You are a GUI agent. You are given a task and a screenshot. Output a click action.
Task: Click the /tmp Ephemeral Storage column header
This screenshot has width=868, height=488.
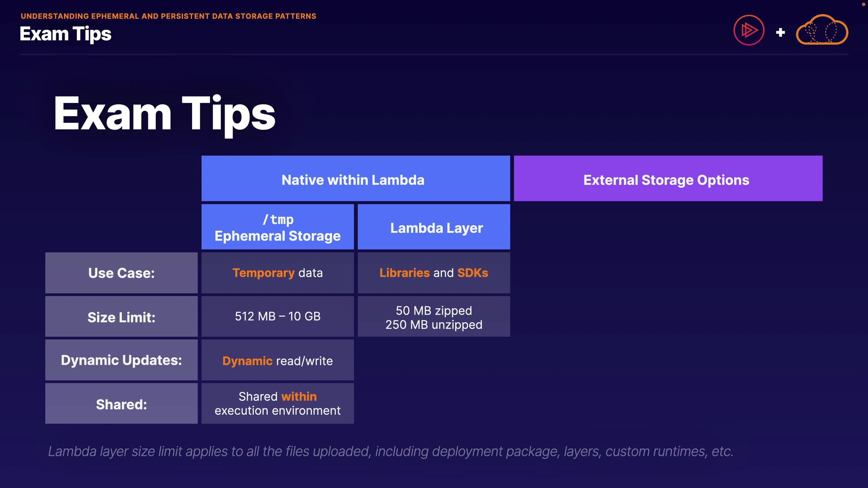278,227
